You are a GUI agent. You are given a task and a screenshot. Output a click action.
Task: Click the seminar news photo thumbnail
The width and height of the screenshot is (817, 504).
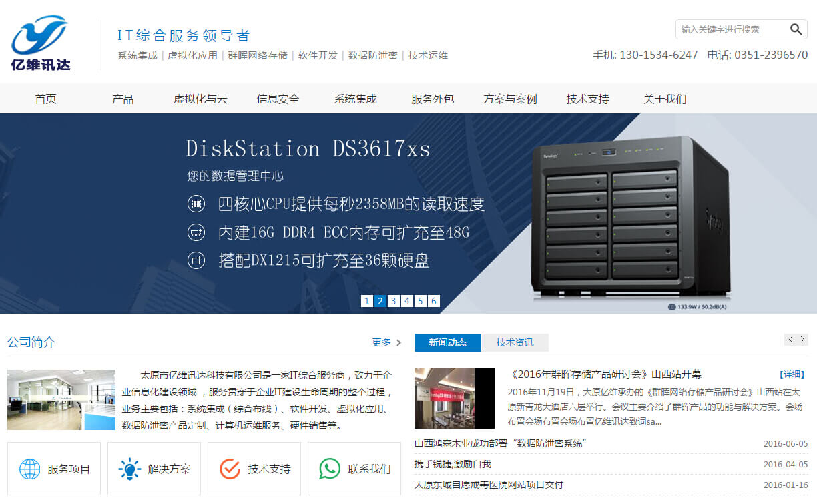pyautogui.click(x=455, y=399)
